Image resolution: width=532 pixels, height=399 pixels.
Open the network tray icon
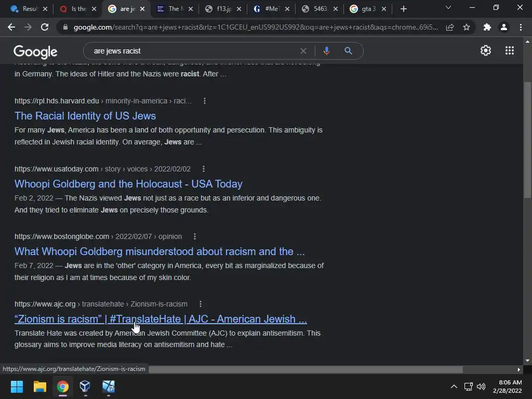point(469,387)
